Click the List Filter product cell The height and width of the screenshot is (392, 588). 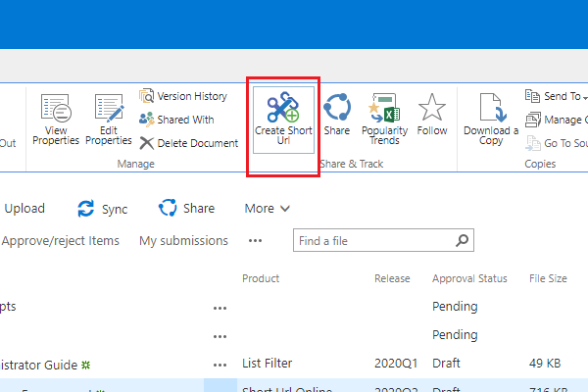(267, 364)
